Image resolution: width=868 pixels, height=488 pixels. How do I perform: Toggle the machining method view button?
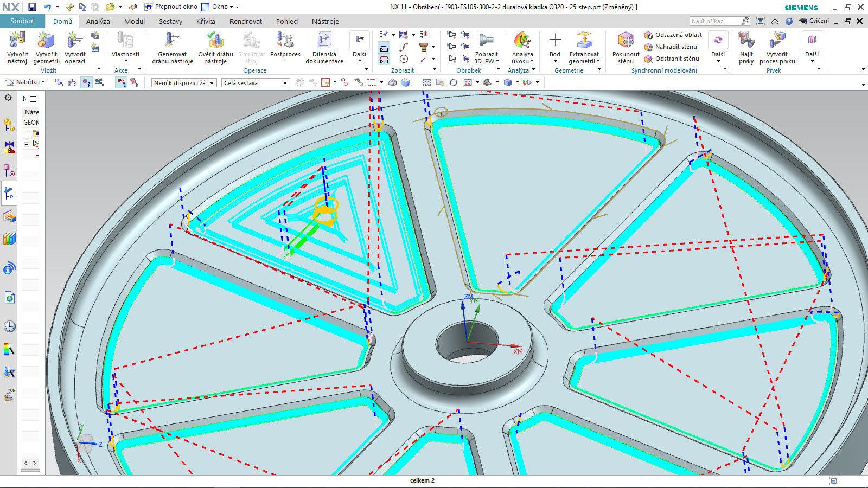[x=99, y=82]
